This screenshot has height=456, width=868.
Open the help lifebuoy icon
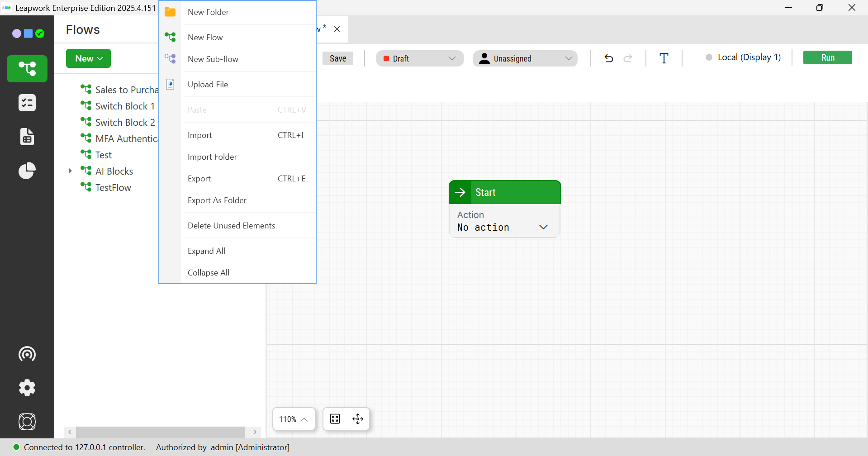click(x=27, y=422)
